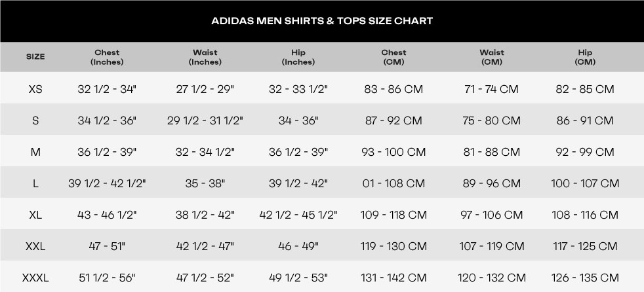The height and width of the screenshot is (292, 644).
Task: Select the M size row label
Action: [35, 152]
